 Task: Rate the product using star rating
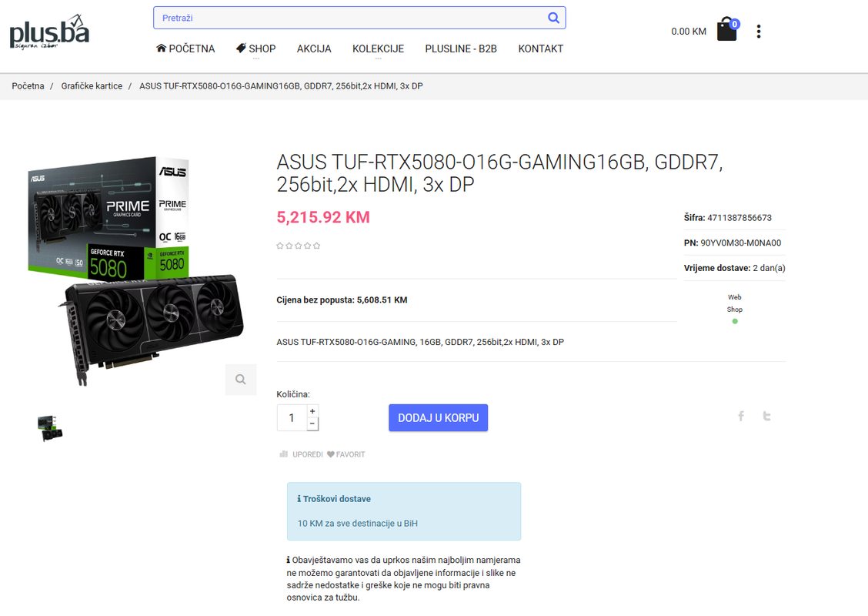[299, 246]
